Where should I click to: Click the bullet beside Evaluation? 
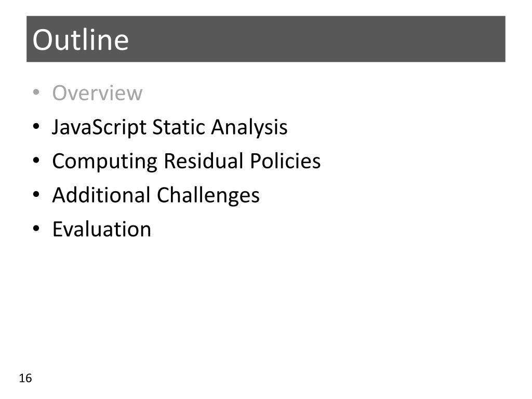click(36, 229)
